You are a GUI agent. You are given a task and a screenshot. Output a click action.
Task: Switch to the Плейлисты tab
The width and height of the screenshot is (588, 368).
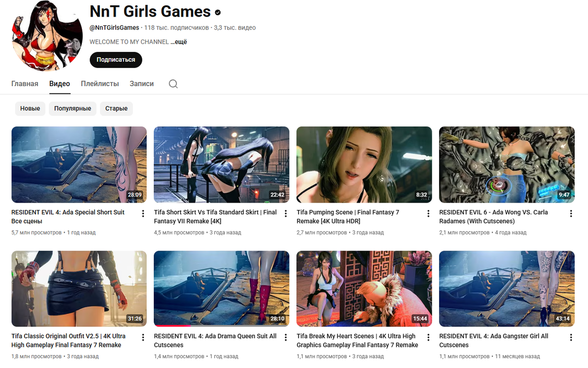pos(99,84)
